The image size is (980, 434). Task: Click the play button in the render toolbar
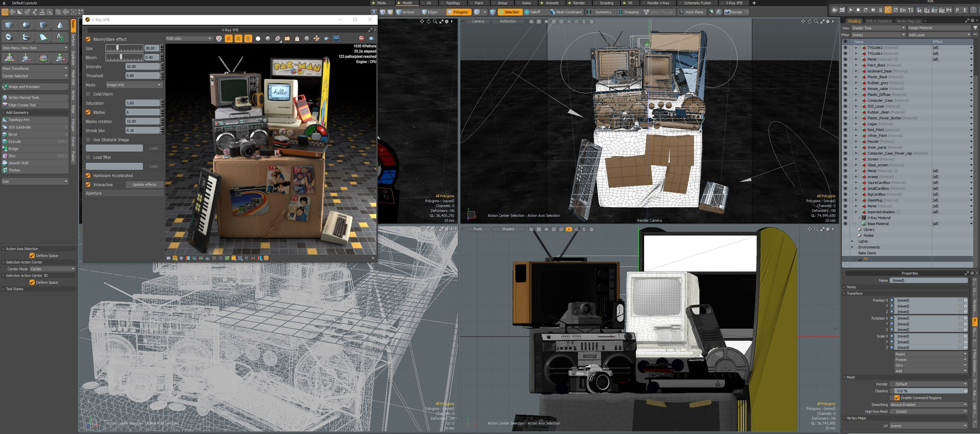tap(850, 10)
